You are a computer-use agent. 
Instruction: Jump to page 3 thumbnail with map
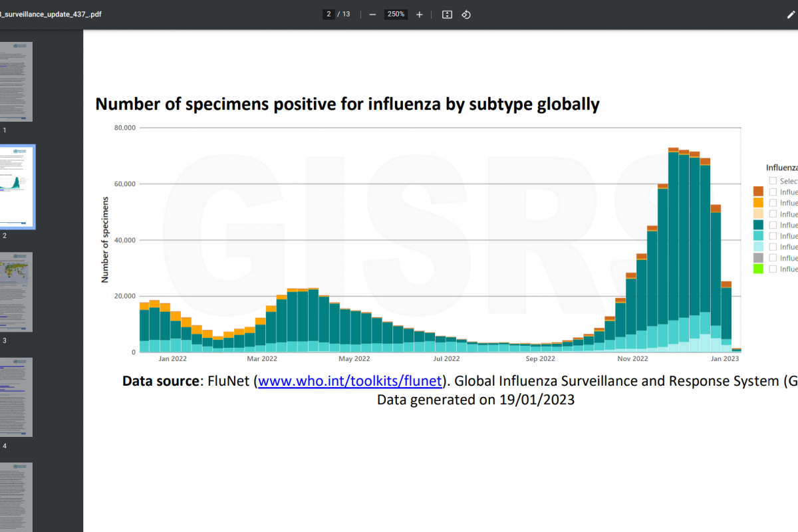click(x=16, y=292)
